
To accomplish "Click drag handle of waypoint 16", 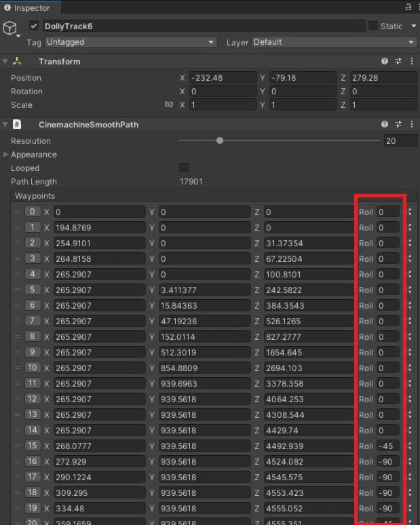I will pos(18,461).
